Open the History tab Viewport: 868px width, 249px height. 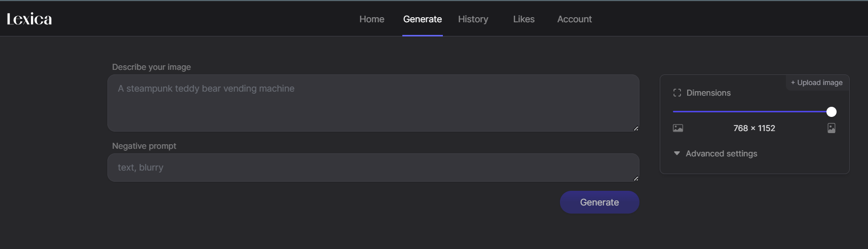click(x=473, y=19)
